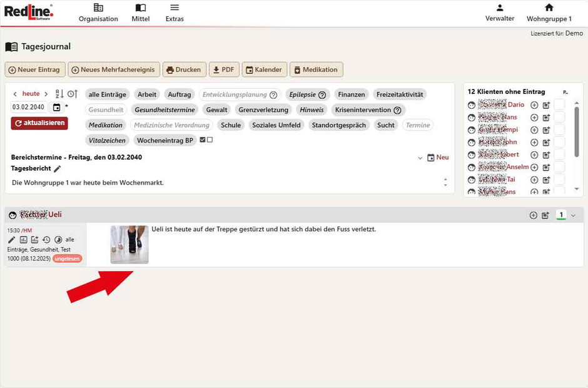Click the Wohngruppe 1 home icon
Viewport: 588px width, 388px height.
click(x=549, y=8)
